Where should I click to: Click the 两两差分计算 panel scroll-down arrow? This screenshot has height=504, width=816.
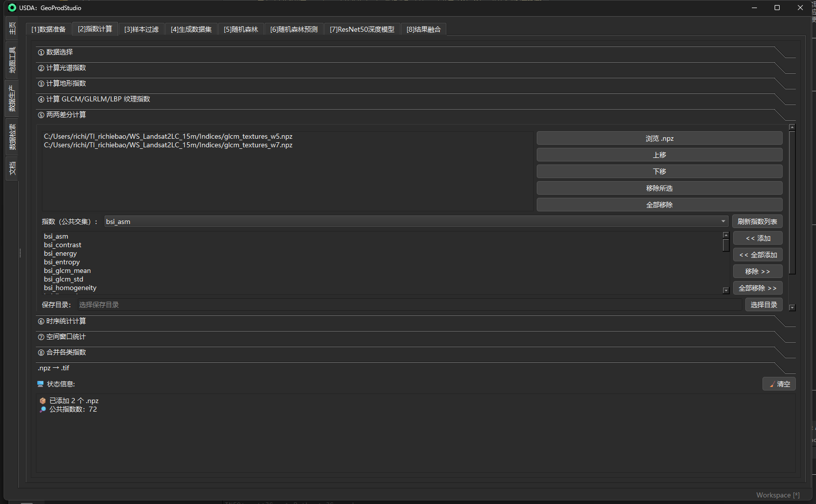tap(792, 308)
